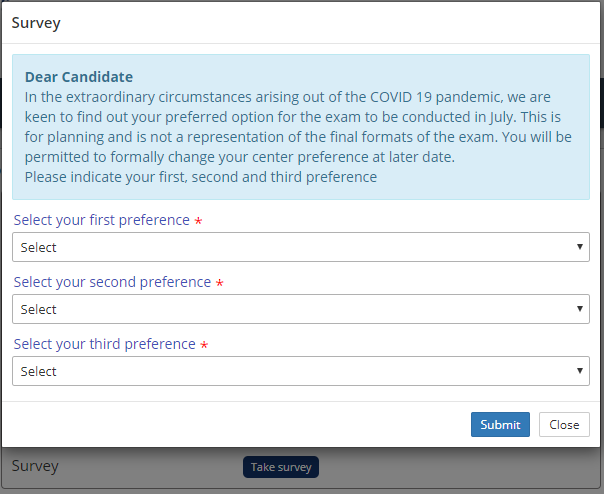
Task: Click the Take survey button behind dialog
Action: (x=280, y=467)
